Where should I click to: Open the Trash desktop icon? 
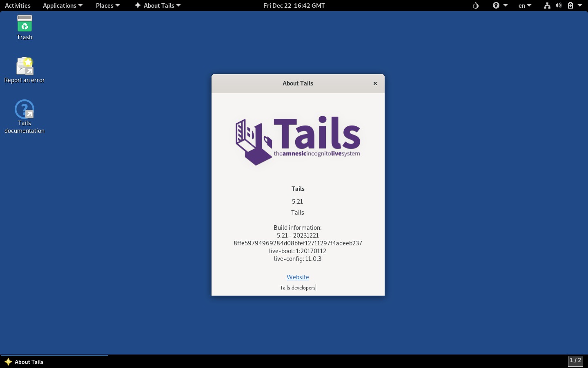(x=24, y=24)
